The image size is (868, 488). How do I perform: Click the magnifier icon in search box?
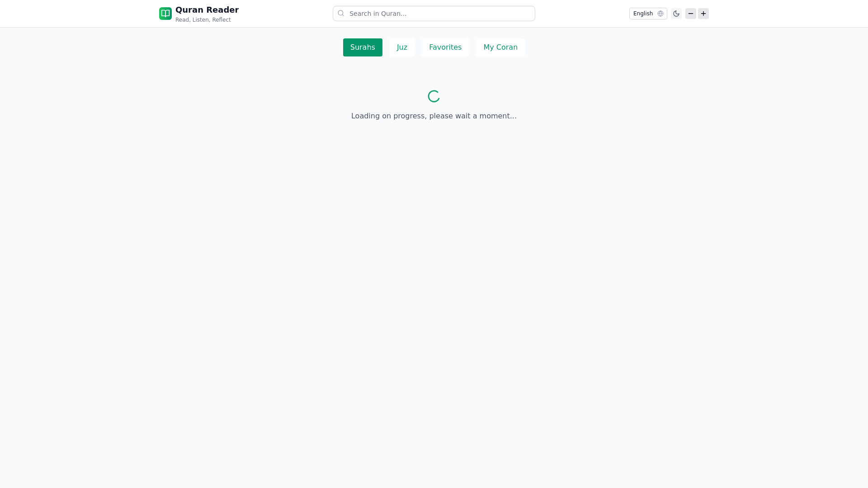tap(341, 14)
